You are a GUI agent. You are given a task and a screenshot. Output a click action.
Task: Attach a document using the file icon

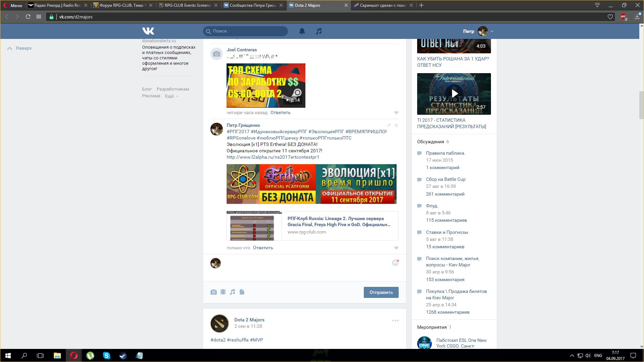click(242, 292)
